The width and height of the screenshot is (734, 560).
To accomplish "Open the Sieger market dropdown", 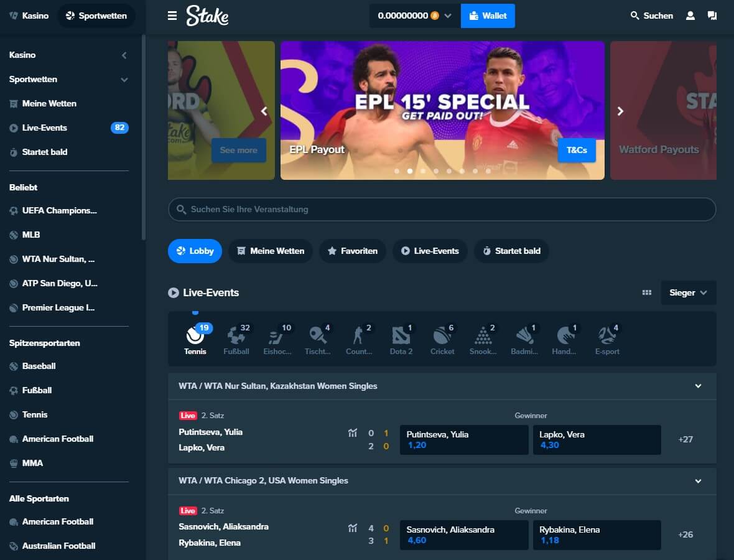I will point(688,292).
